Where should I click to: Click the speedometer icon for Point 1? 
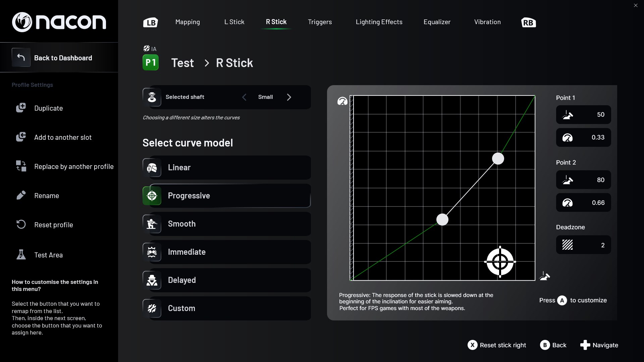[x=568, y=137]
